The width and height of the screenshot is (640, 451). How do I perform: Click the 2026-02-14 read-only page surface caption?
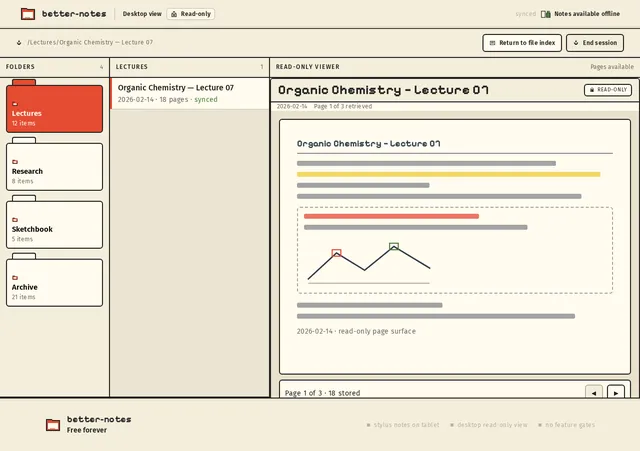point(356,331)
